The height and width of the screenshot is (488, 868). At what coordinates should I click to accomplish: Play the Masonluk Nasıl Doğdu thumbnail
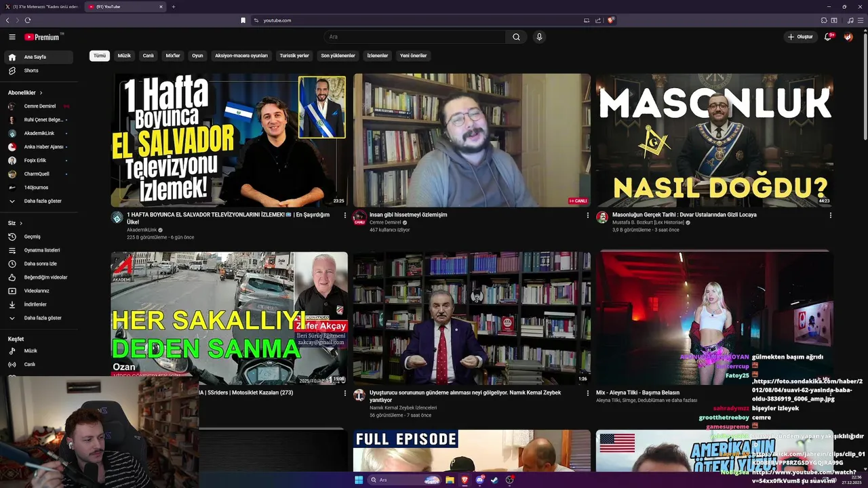pos(715,140)
